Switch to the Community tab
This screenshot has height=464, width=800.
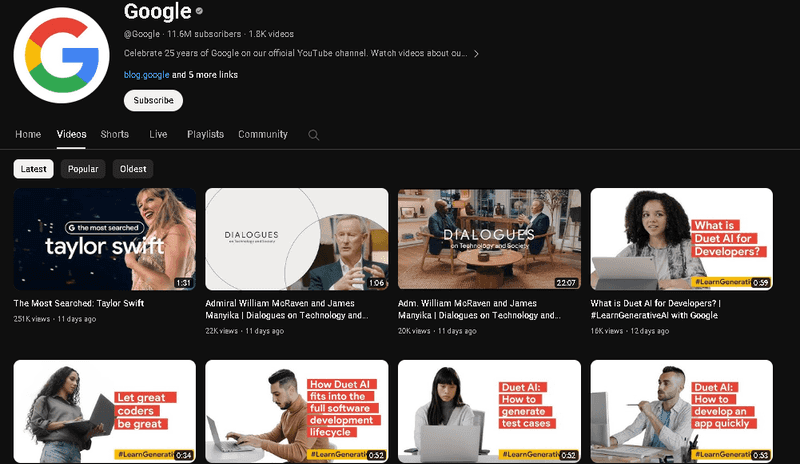[263, 134]
